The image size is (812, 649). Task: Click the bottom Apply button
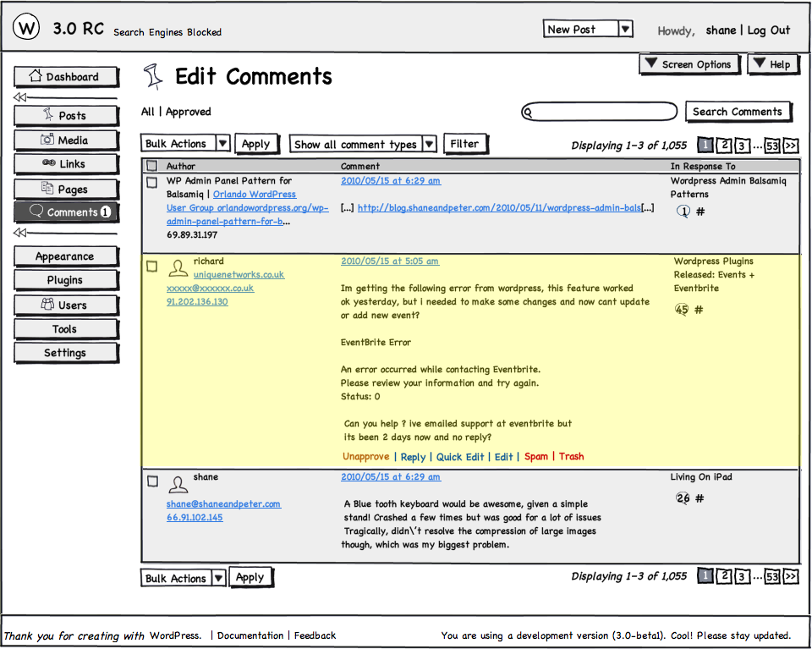[x=250, y=577]
